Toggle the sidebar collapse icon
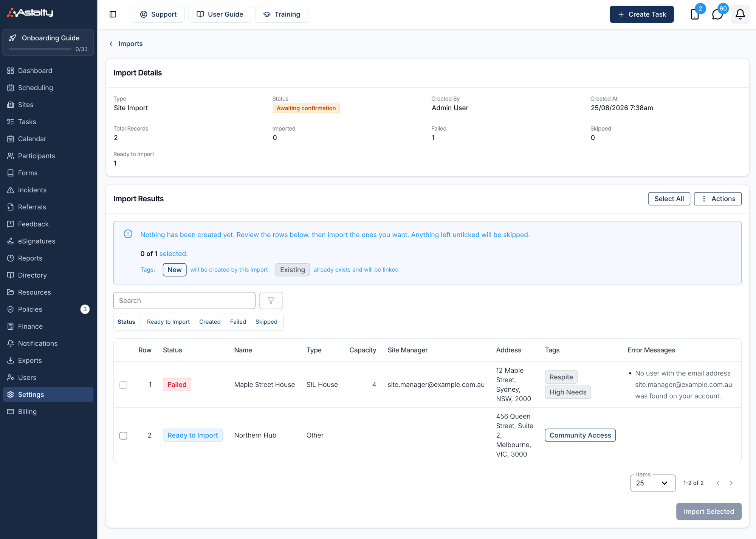Viewport: 756px width, 539px height. tap(113, 14)
